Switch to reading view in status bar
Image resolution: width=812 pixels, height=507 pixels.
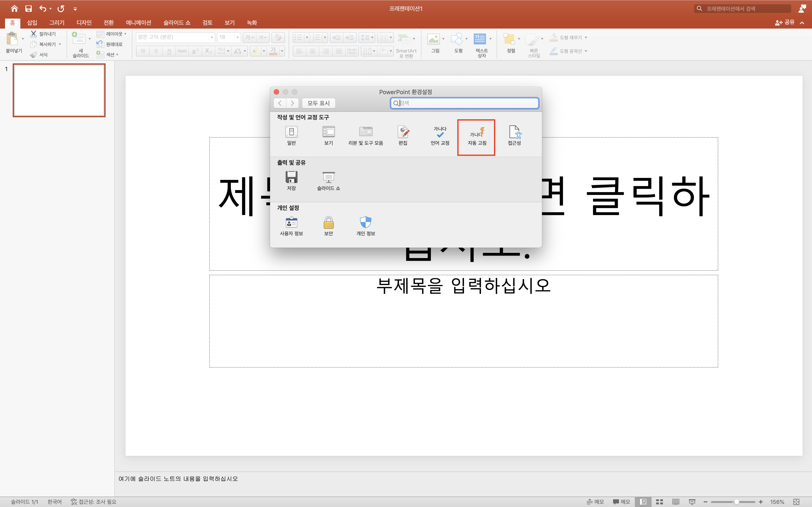tap(675, 502)
